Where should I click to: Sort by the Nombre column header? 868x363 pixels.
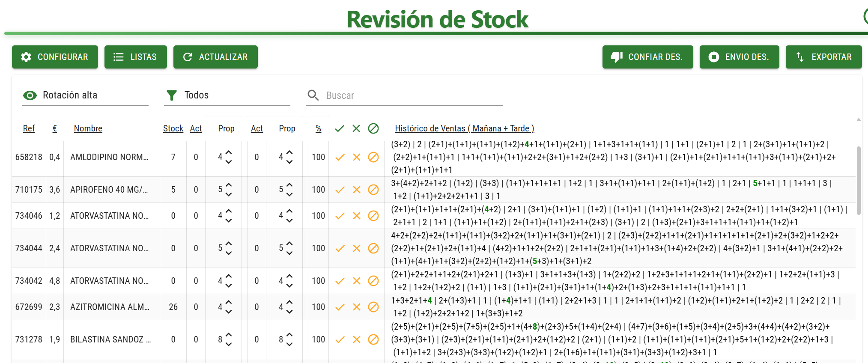point(88,128)
